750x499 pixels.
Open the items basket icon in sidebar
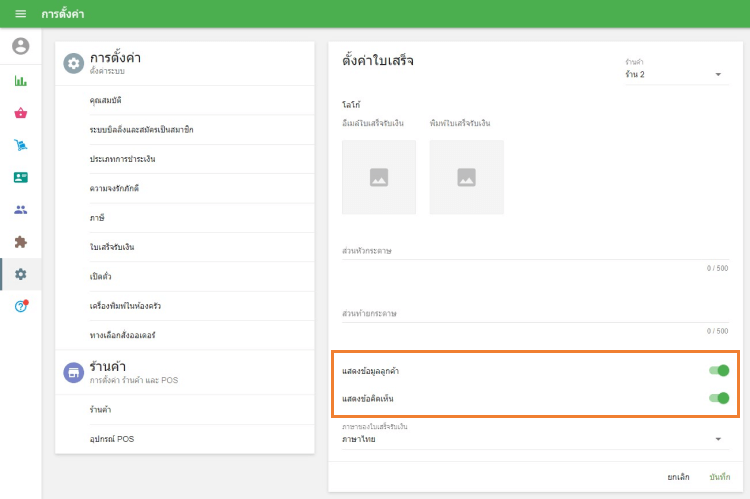pyautogui.click(x=20, y=113)
